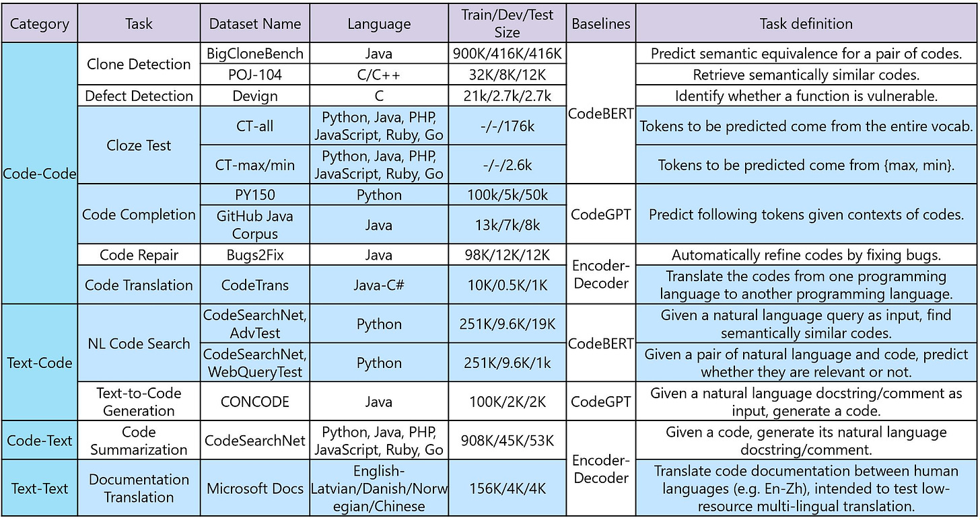Viewport: 980px width, 520px height.
Task: Select the Text-Code category cell
Action: 39,363
